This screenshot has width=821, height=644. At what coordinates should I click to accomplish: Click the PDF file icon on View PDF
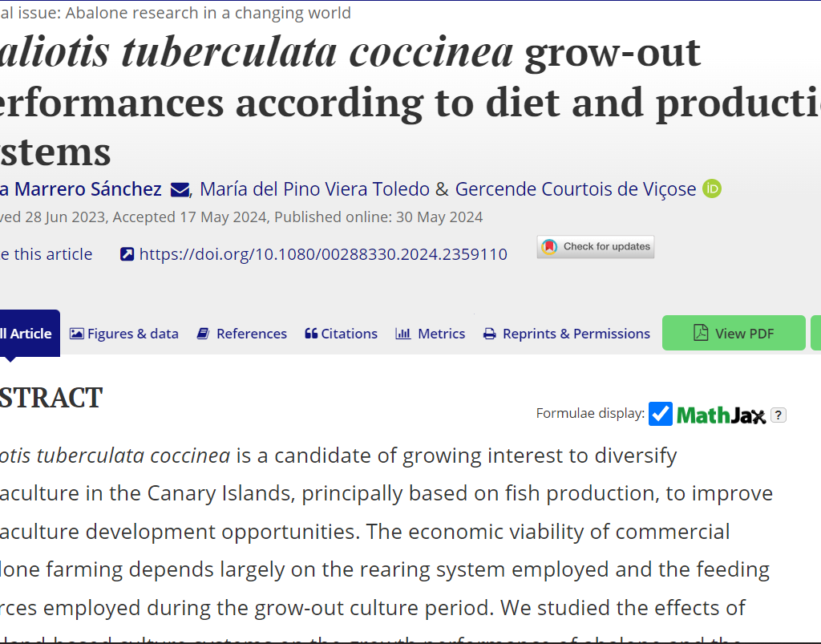tap(701, 333)
